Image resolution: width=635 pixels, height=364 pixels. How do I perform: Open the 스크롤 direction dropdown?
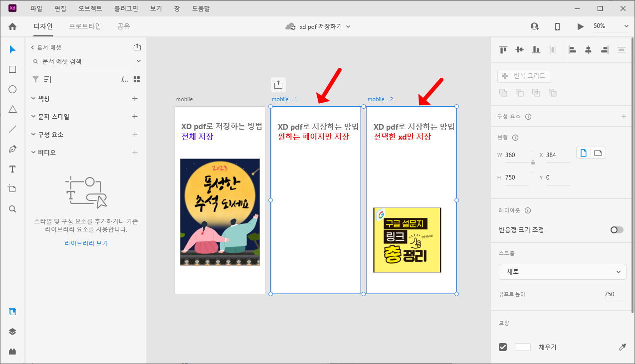562,272
